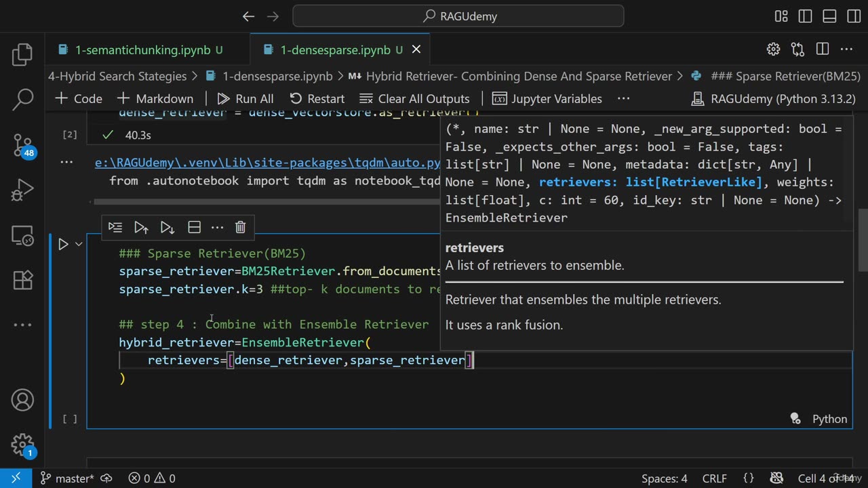
Task: Click the horizontal scrollbar in cell output
Action: pos(264,201)
